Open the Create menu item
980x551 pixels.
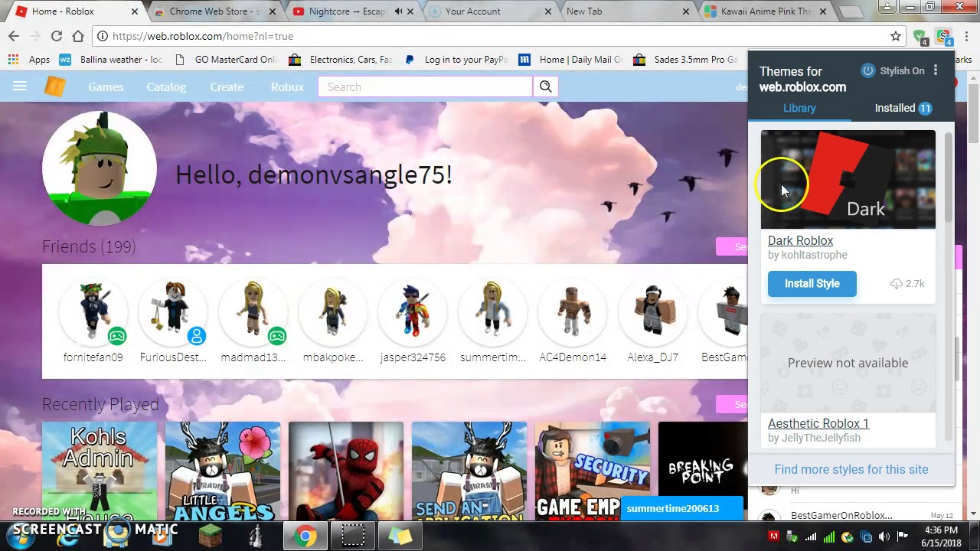tap(227, 87)
